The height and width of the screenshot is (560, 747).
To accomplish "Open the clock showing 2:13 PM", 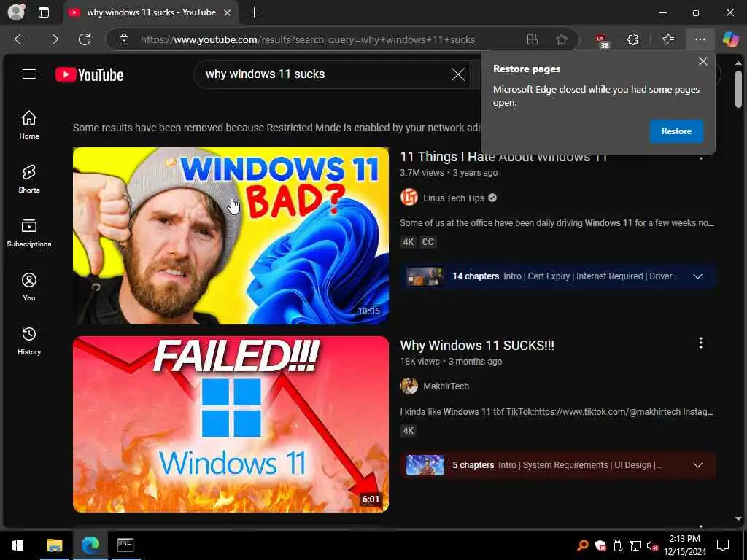I will 684,545.
